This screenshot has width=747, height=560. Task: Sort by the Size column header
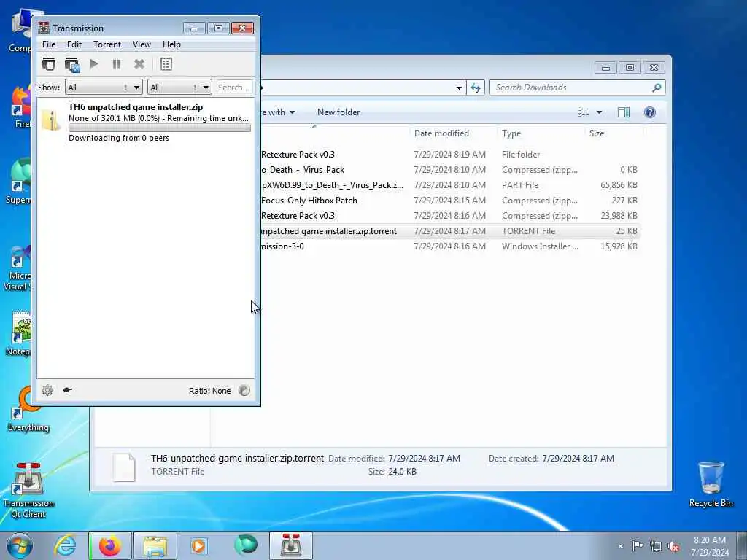(x=597, y=133)
